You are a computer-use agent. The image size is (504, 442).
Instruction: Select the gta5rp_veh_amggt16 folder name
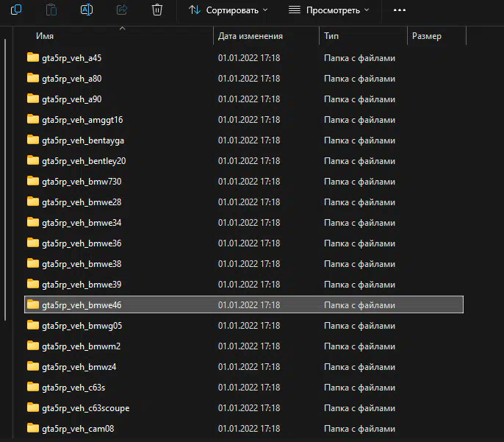point(82,119)
